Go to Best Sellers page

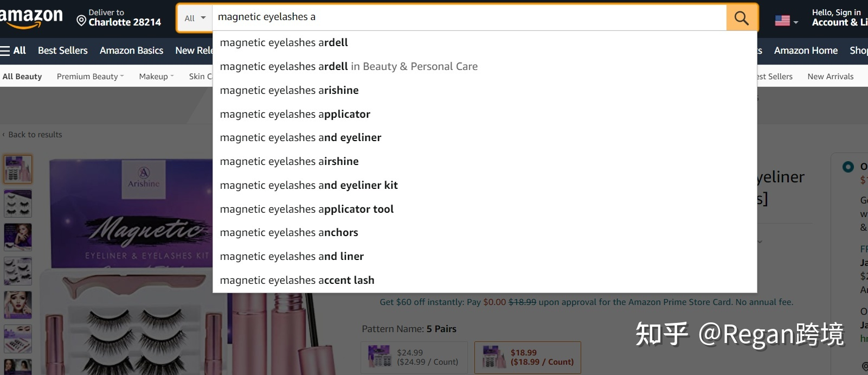click(62, 50)
